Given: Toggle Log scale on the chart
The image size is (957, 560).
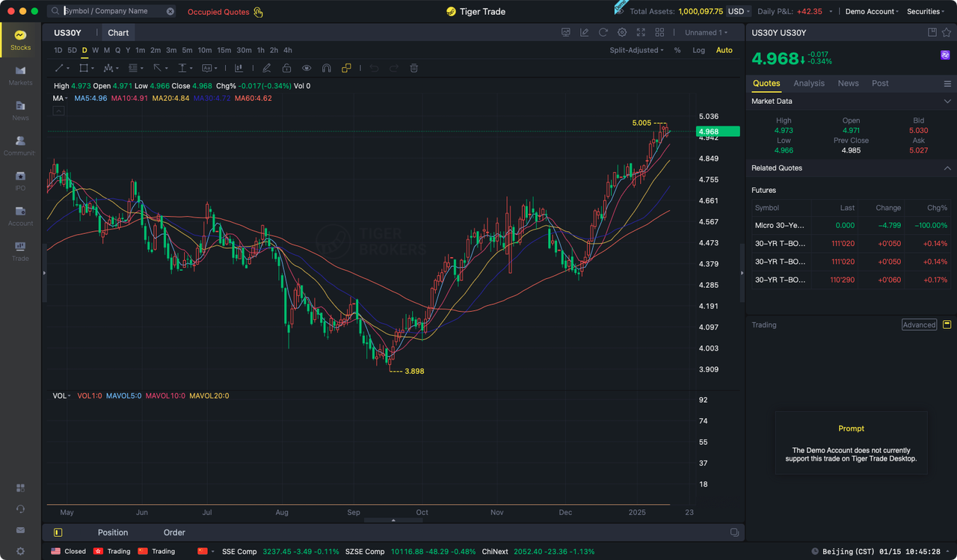Looking at the screenshot, I should [x=698, y=50].
